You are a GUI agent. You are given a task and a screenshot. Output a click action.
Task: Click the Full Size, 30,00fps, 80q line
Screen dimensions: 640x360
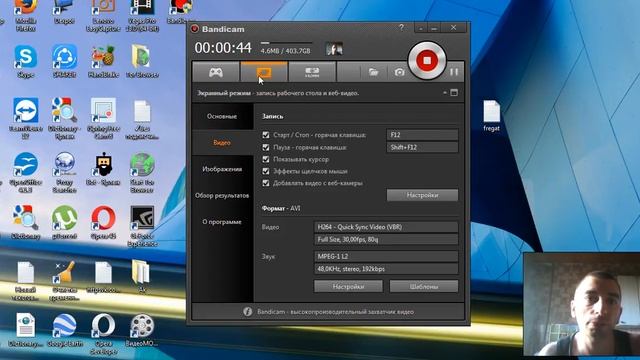[x=386, y=240]
